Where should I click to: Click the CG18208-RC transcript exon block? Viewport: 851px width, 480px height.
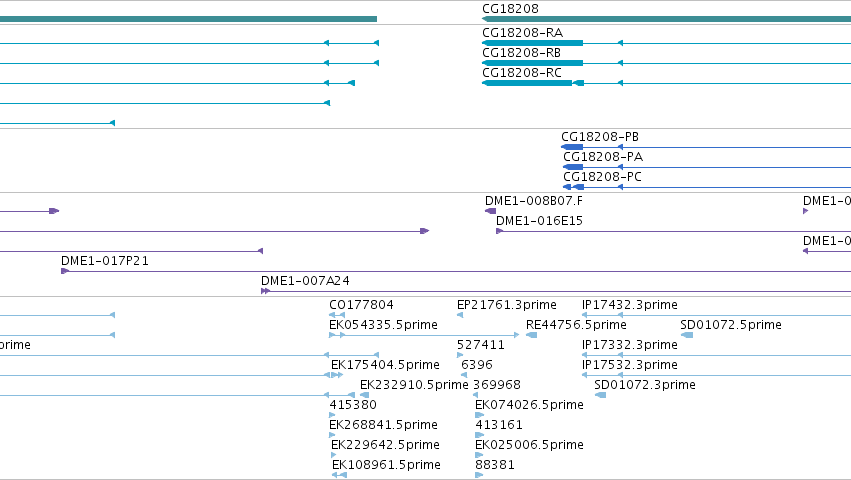click(527, 83)
